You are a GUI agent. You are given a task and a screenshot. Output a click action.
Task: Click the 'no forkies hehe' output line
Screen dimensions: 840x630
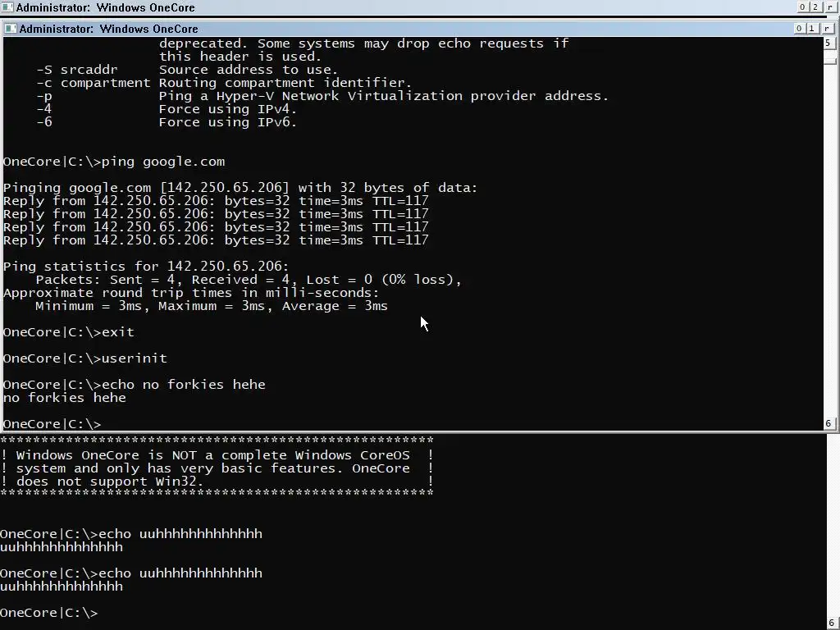64,398
